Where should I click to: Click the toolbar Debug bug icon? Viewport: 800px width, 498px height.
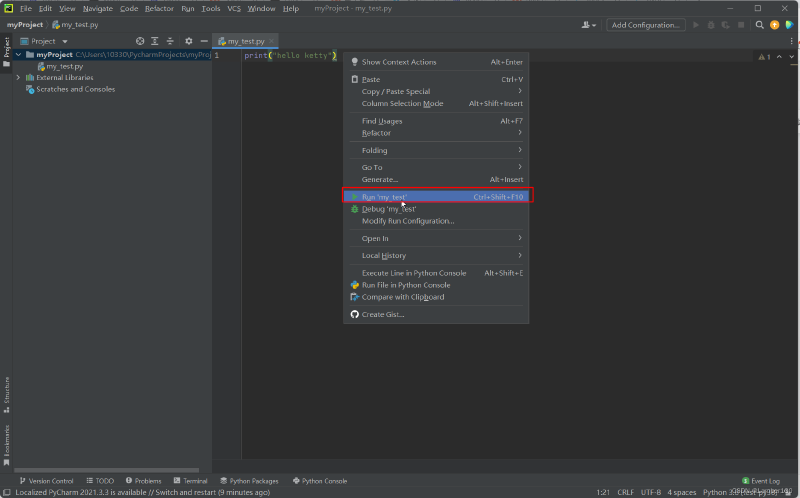pos(711,25)
